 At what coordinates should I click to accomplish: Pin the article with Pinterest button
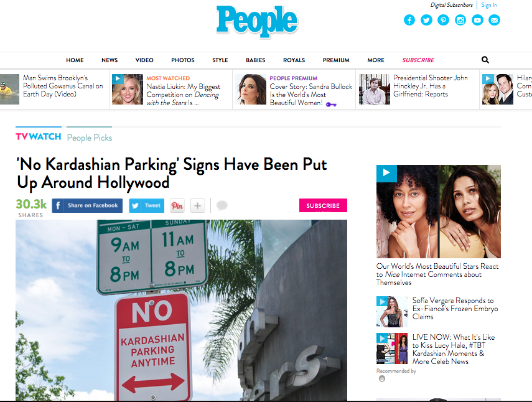coord(177,205)
